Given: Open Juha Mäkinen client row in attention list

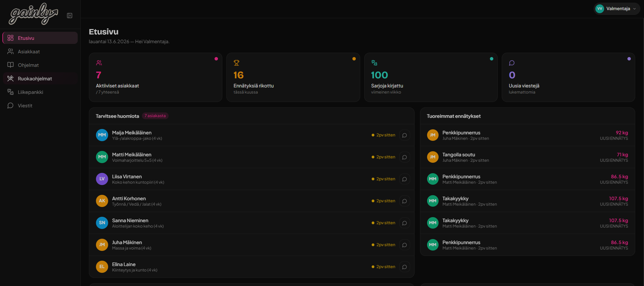Looking at the screenshot, I should tap(251, 245).
